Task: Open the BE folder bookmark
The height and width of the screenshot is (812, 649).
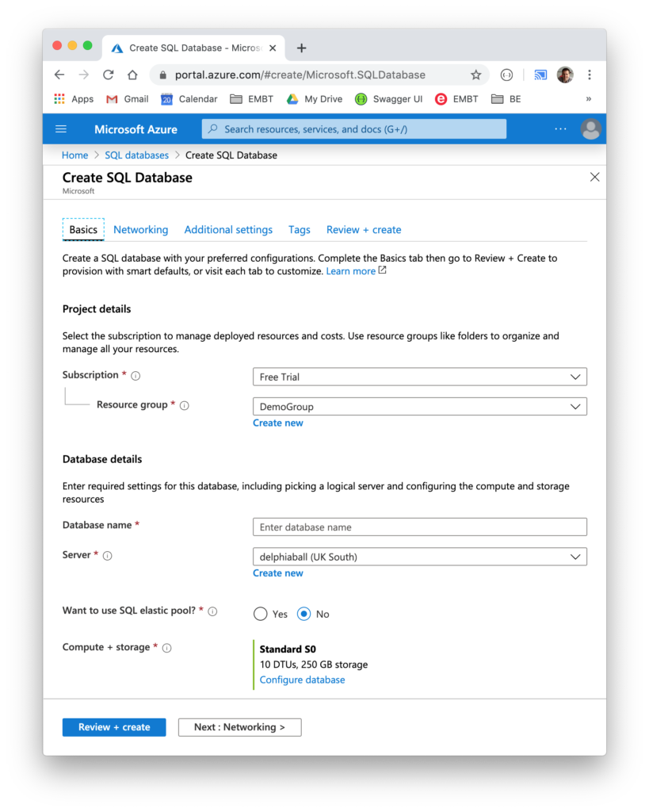Action: click(x=506, y=99)
